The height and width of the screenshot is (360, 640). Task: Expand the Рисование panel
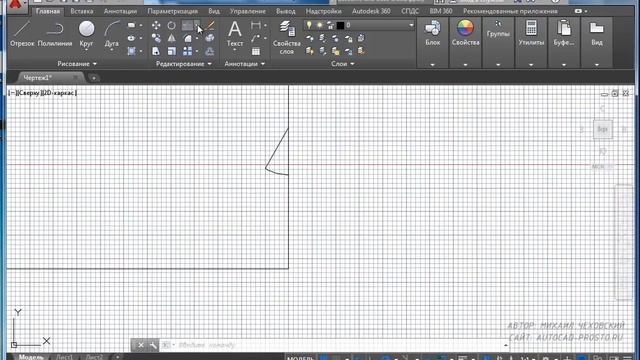click(x=77, y=64)
